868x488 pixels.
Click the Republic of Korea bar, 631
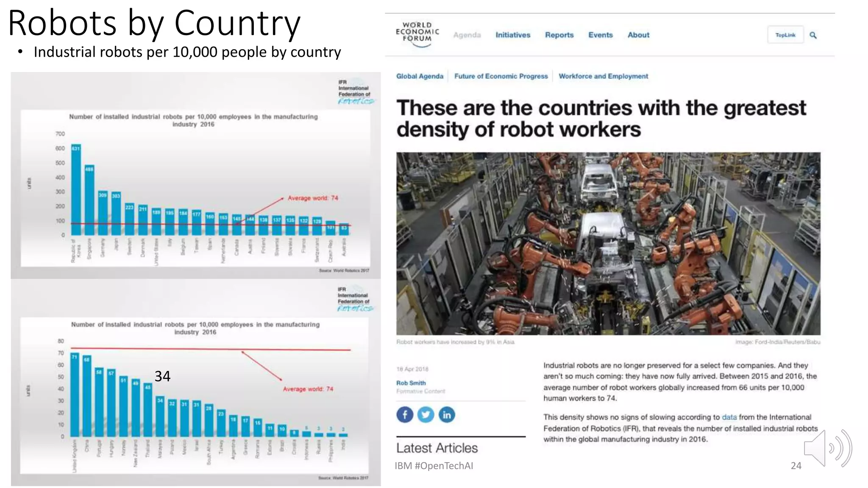76,190
